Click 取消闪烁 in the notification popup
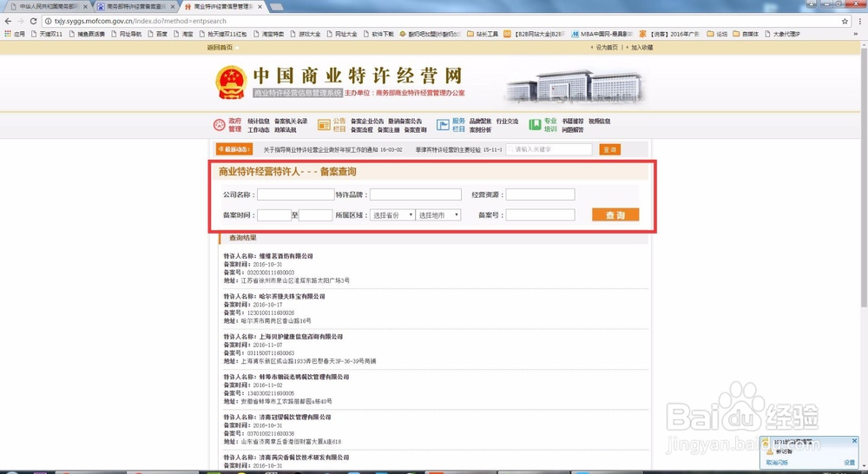This screenshot has width=868, height=474. (777, 463)
